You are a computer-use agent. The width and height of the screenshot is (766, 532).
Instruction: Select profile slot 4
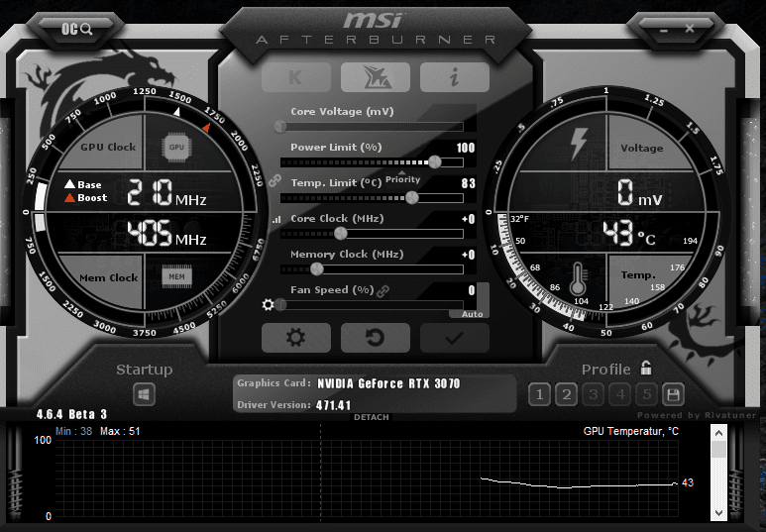pyautogui.click(x=620, y=394)
